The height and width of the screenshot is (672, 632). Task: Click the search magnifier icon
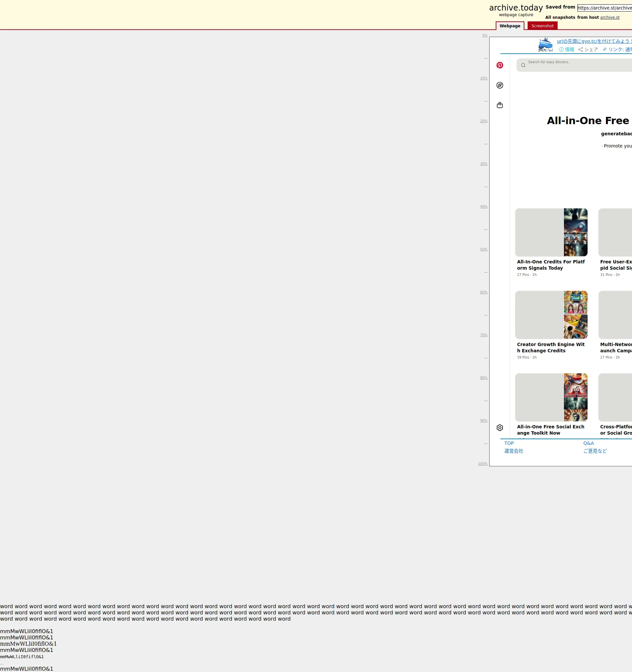523,65
